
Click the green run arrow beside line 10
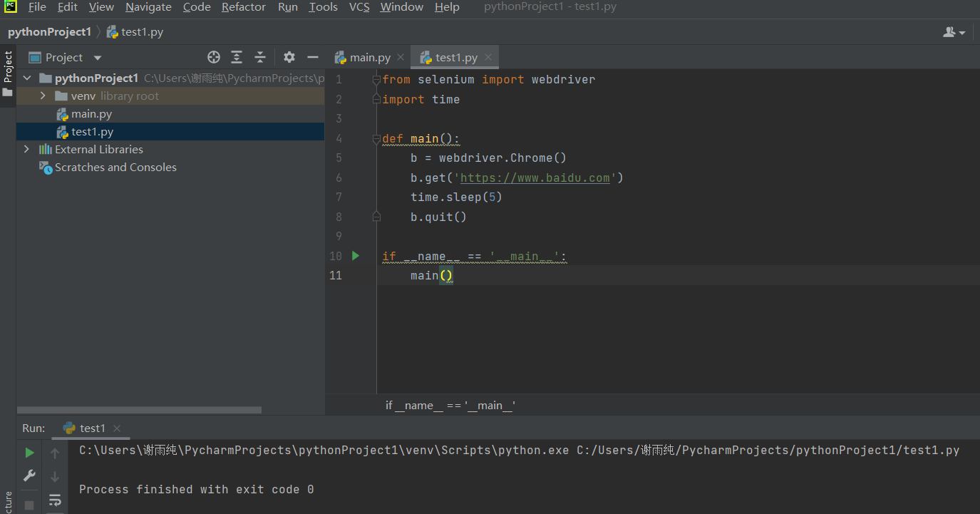point(356,255)
